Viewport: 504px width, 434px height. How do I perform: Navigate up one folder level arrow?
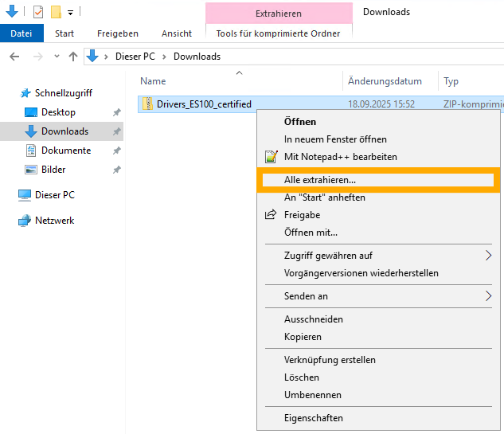[73, 57]
